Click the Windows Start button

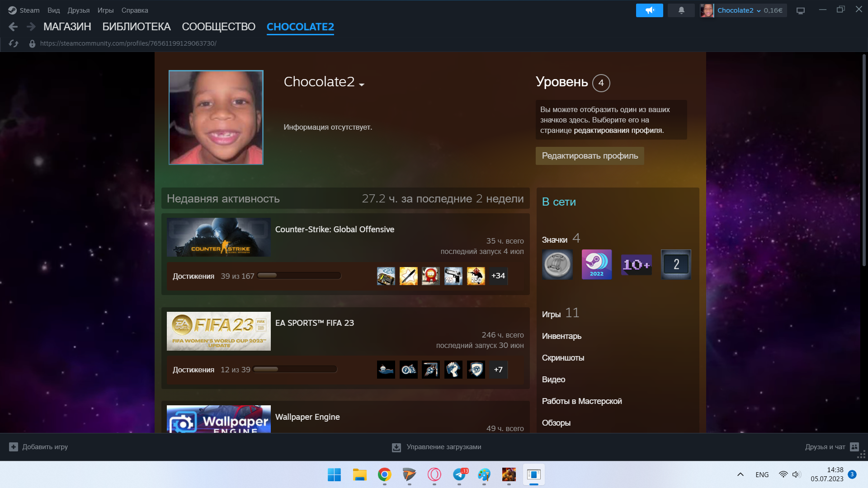click(335, 474)
